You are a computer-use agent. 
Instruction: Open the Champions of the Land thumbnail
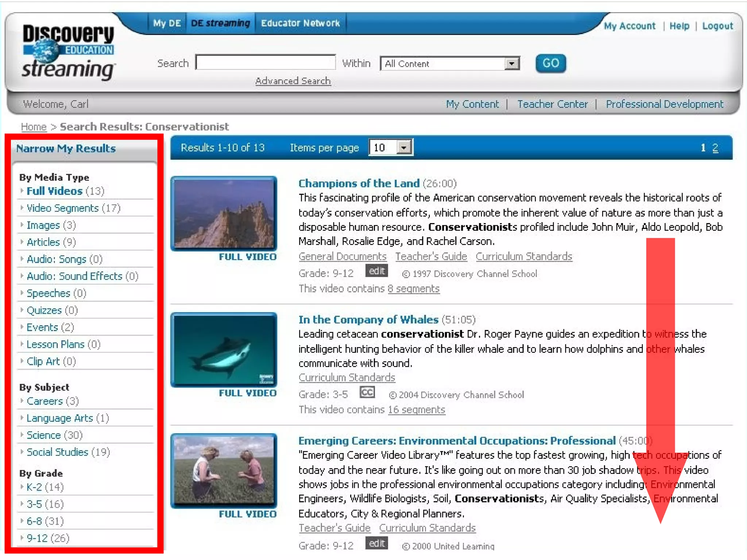coord(224,213)
